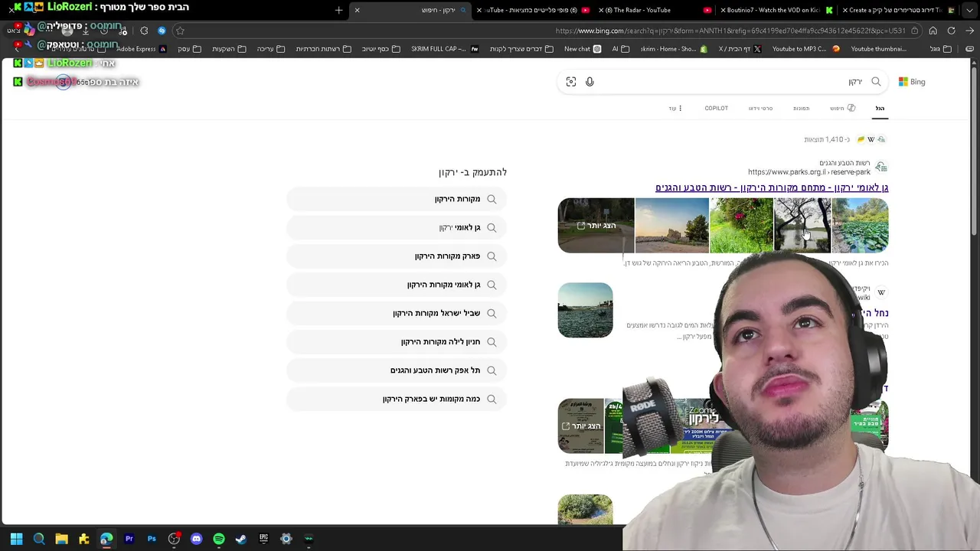Open OBS Studio from the taskbar
Image resolution: width=980 pixels, height=551 pixels.
tap(174, 539)
